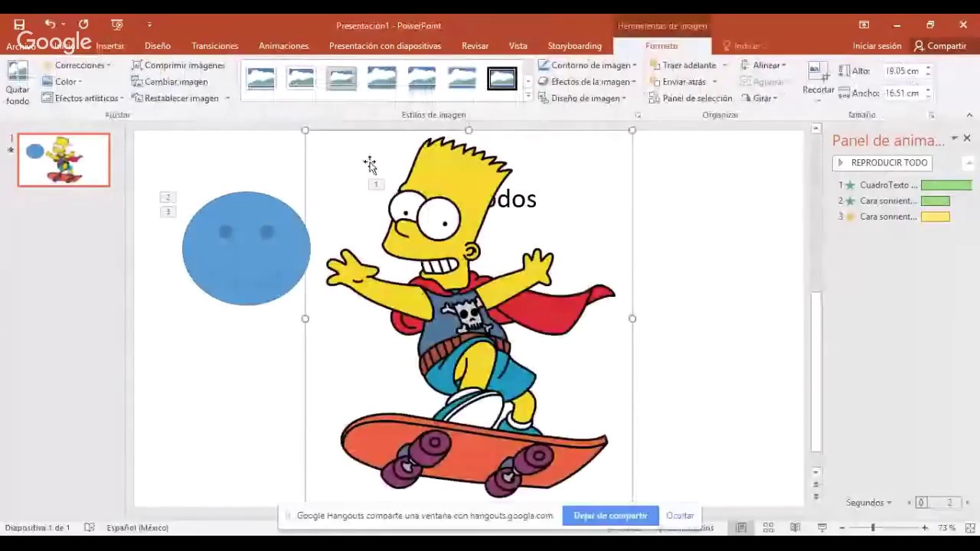Adjust the zoom slider handle

[x=872, y=527]
